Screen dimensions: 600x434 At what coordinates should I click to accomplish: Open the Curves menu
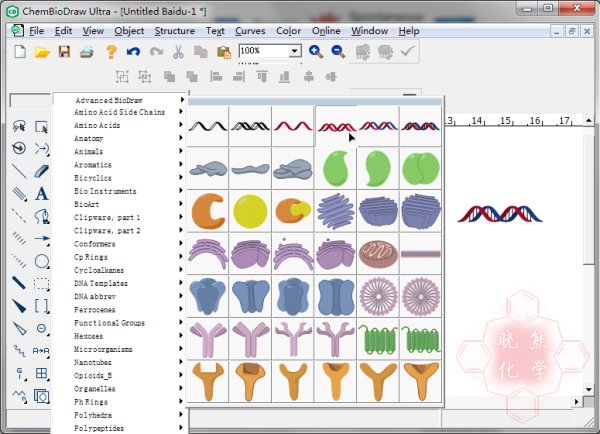click(x=250, y=31)
